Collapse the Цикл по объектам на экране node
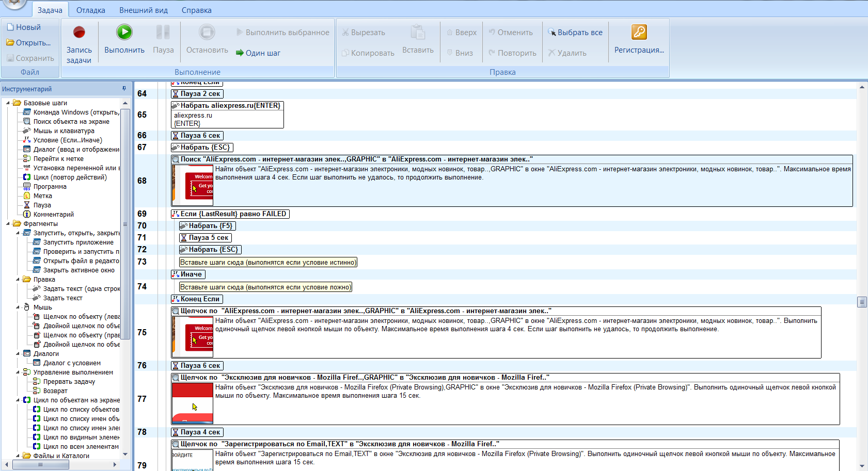The image size is (868, 471). click(x=18, y=400)
